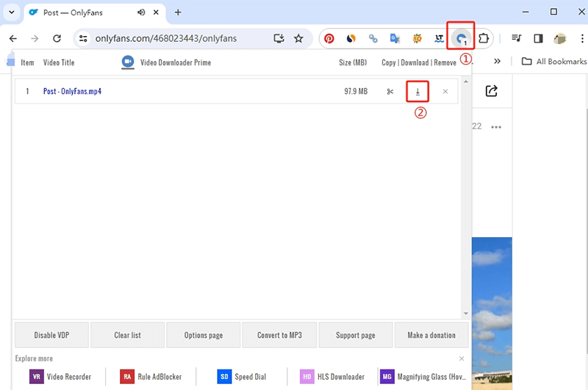Open the Extensions puzzle piece menu
The height and width of the screenshot is (390, 588).
coord(484,38)
